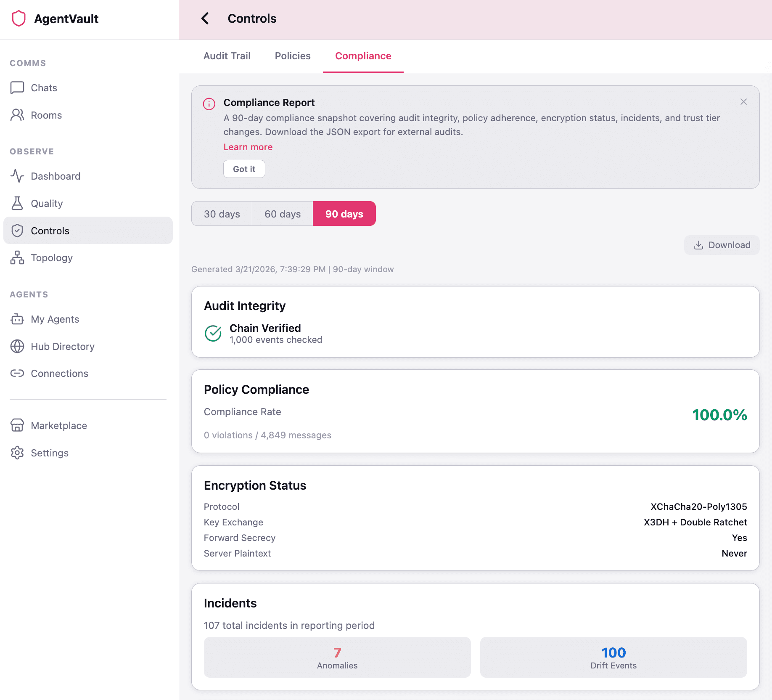Open the Topology view
772x700 pixels.
click(52, 257)
